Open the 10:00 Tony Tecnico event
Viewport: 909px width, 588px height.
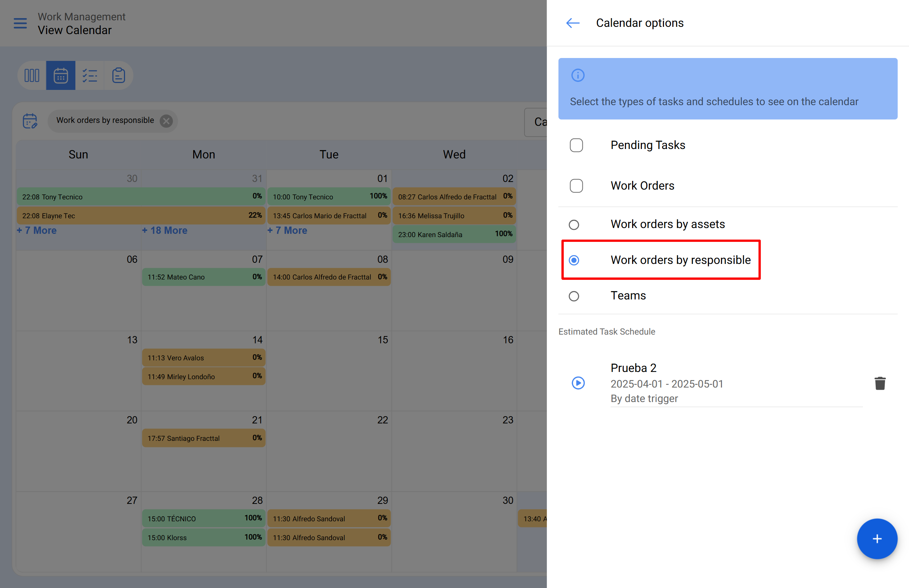click(x=329, y=196)
